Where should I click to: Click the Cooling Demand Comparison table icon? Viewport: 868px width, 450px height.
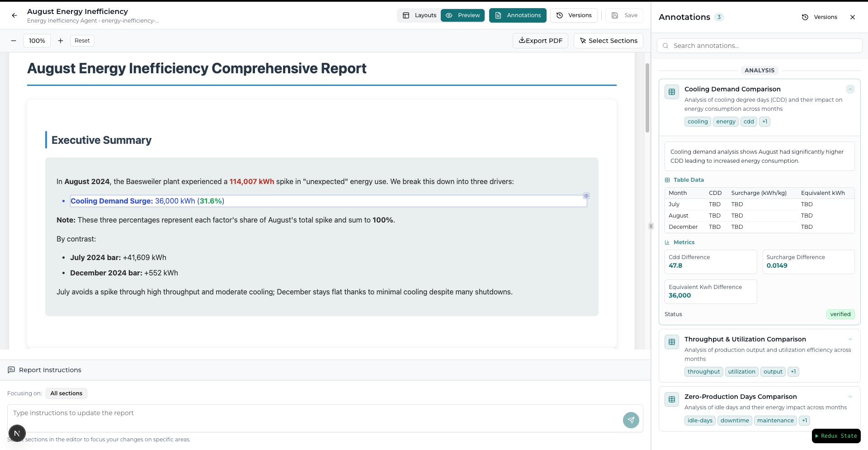coord(672,92)
